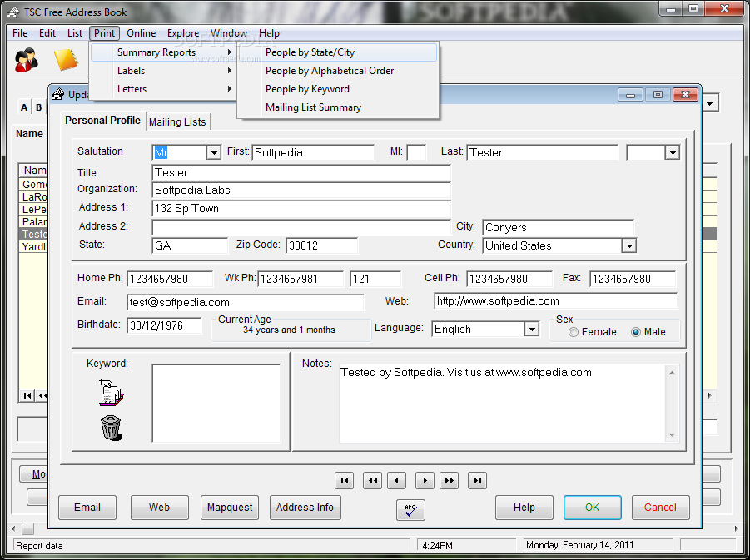Go to next record in dialog
Viewport: 750px width, 560px height.
click(425, 481)
